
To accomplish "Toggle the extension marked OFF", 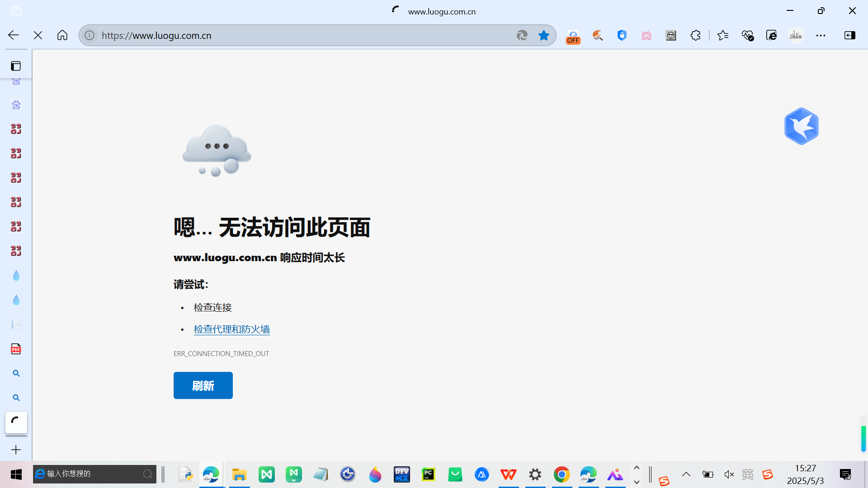I will point(573,37).
